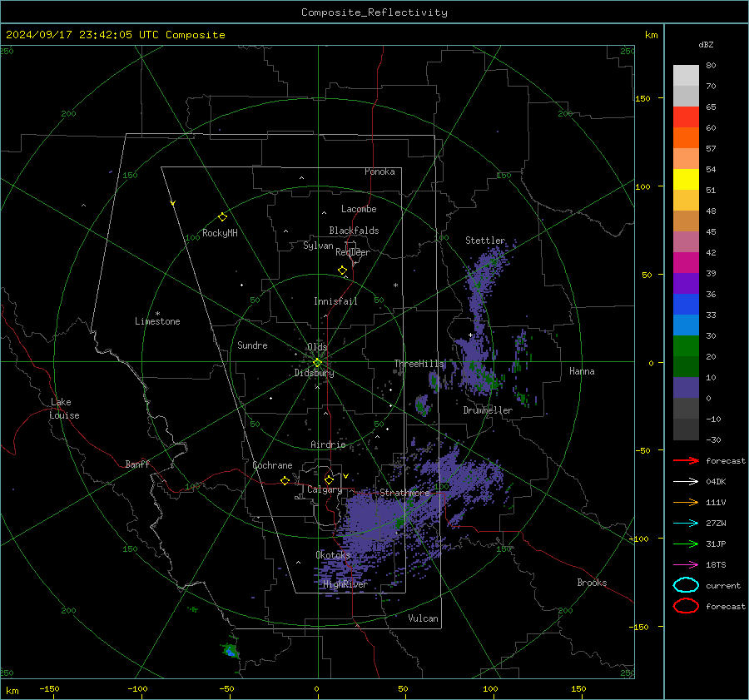
Task: Click the Vulcan town label
Action: (424, 618)
